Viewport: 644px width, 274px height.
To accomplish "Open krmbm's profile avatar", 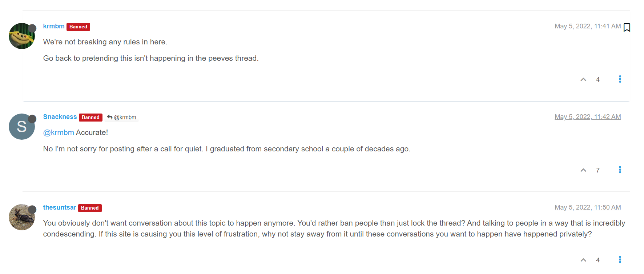I will 21,36.
